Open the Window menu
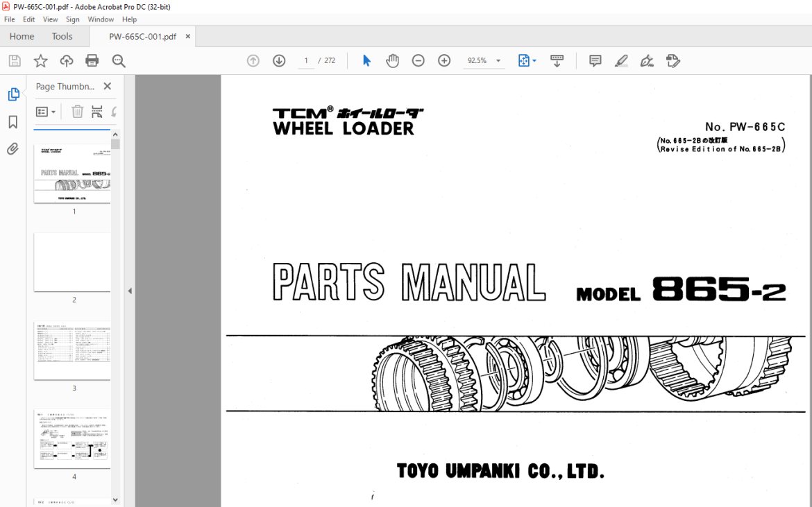 point(101,19)
